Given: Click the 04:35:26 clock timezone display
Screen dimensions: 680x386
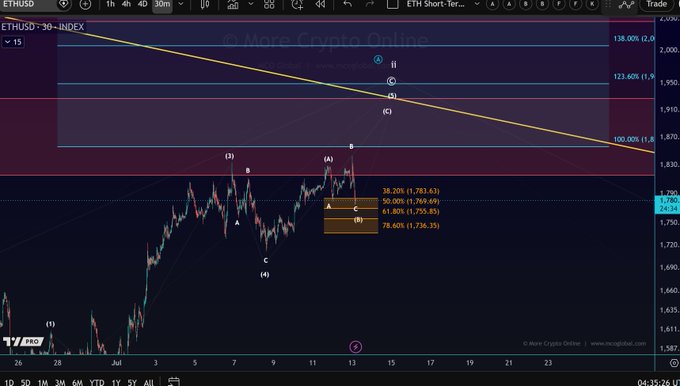Looking at the screenshot, I should pyautogui.click(x=658, y=383).
